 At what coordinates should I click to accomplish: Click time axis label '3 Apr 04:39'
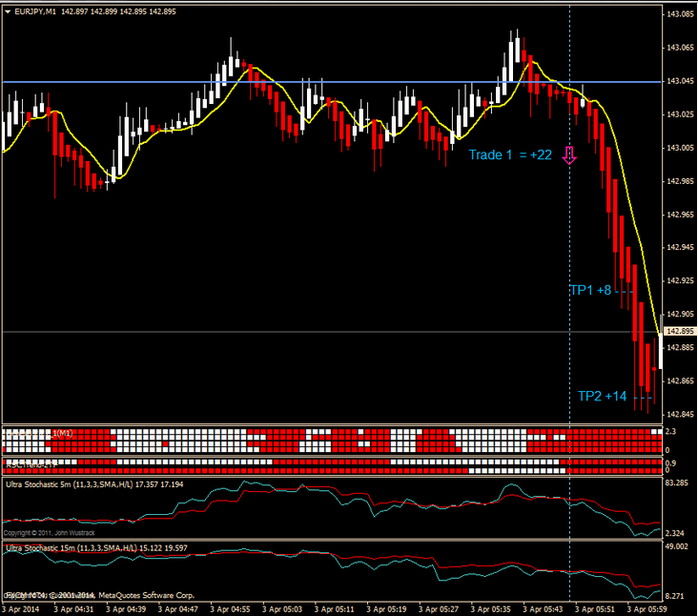(126, 609)
